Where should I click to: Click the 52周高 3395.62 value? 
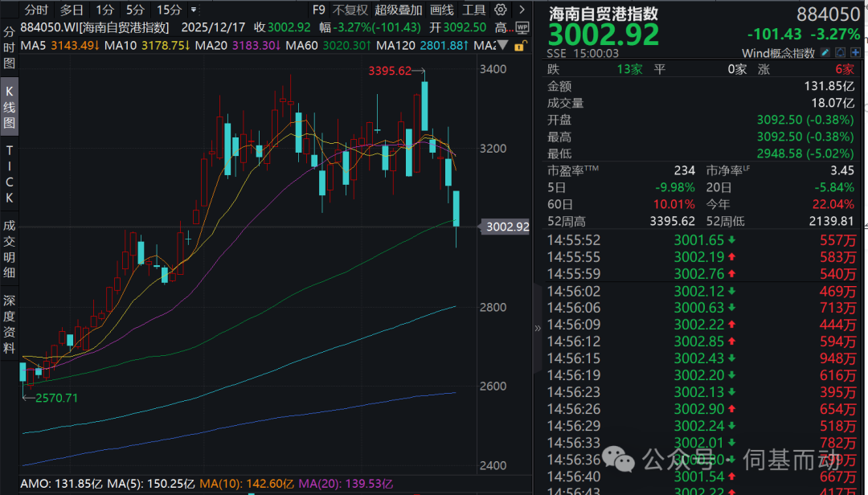click(x=672, y=221)
